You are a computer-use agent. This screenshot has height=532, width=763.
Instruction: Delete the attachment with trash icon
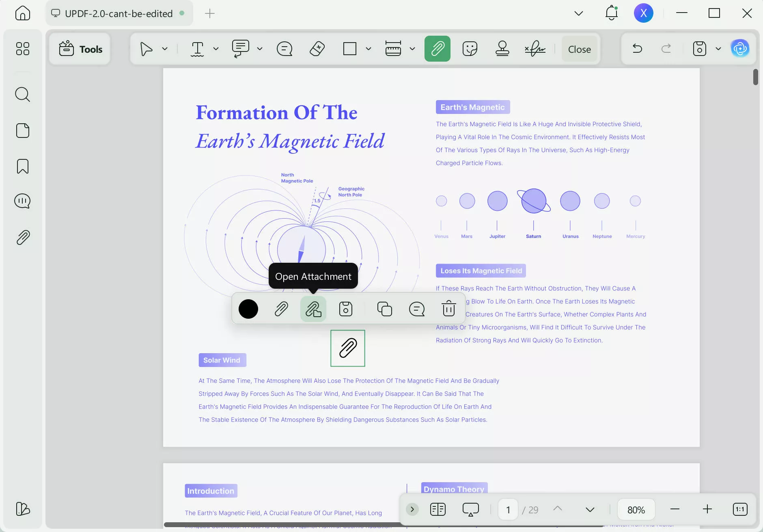point(448,309)
